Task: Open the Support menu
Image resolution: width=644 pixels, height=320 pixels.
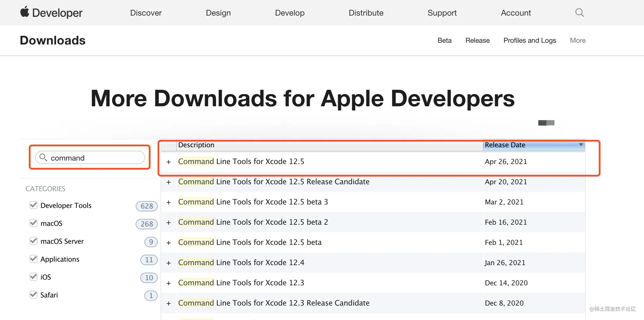Action: (442, 13)
